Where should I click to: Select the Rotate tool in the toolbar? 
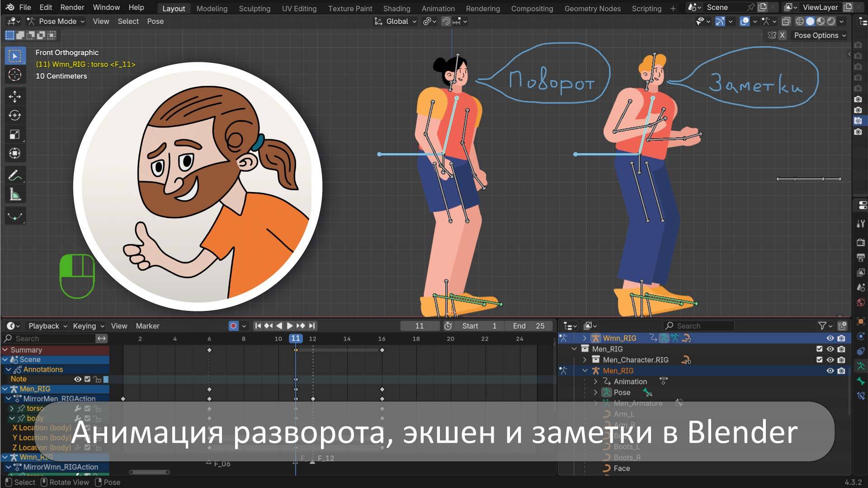click(15, 115)
